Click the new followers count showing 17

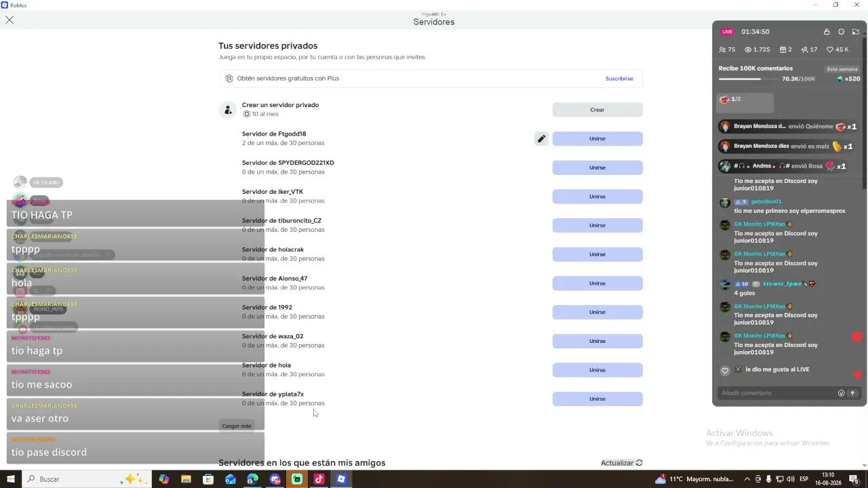point(809,49)
